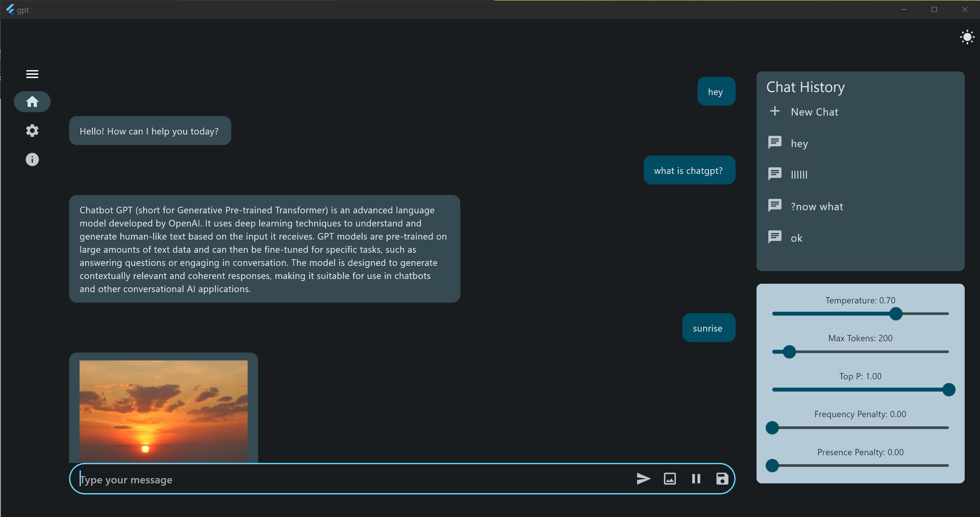Toggle the theme with the sun icon
Screen dimensions: 980x517
click(967, 37)
